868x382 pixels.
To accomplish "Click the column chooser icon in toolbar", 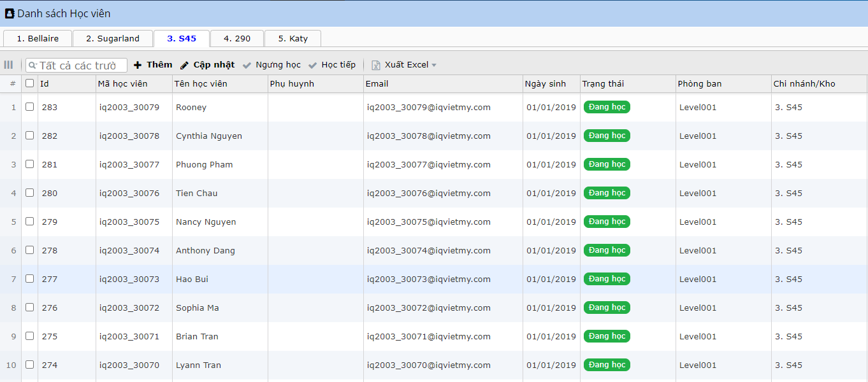I will coord(8,65).
